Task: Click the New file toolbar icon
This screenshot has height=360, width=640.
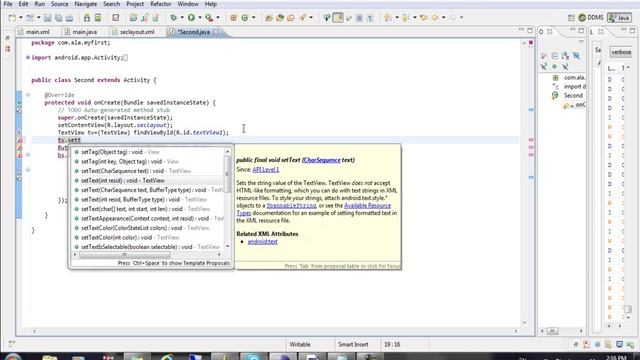Action: pyautogui.click(x=12, y=18)
